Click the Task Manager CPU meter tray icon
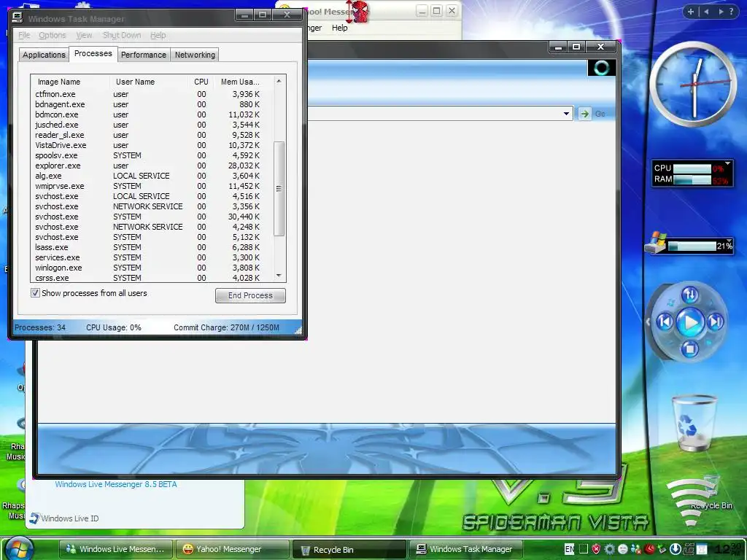The width and height of the screenshot is (747, 560). click(584, 549)
